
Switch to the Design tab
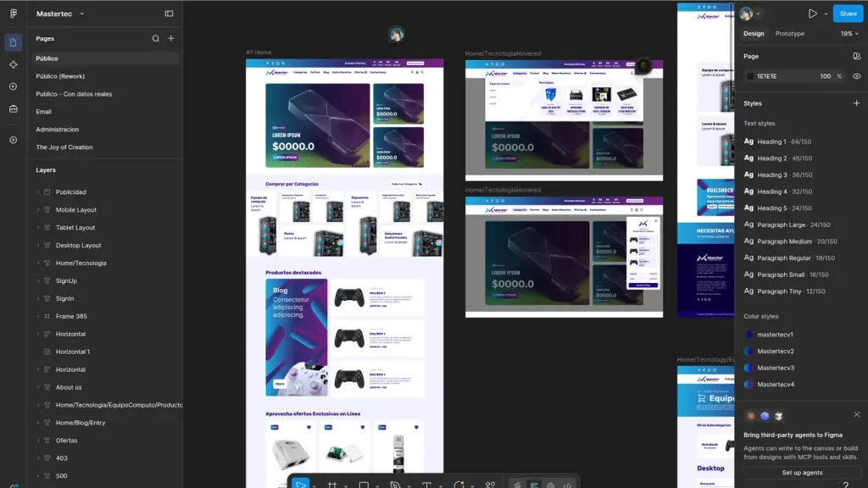(x=754, y=34)
